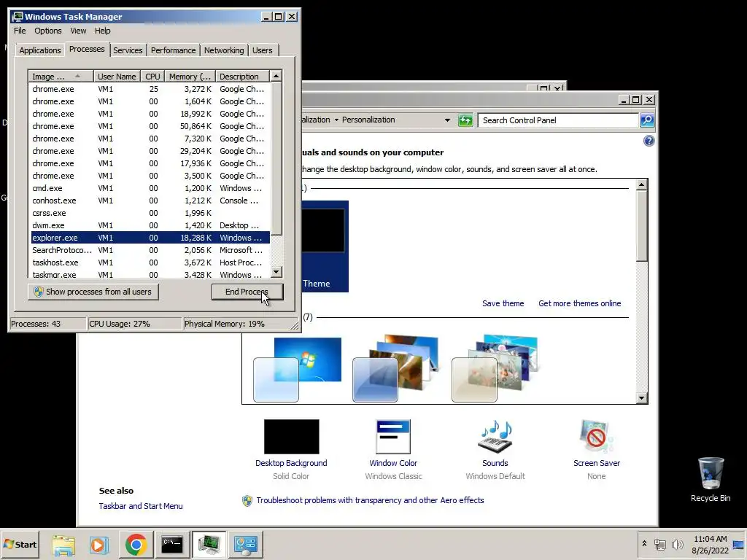Switch to the Applications tab
Image resolution: width=747 pixels, height=560 pixels.
(x=40, y=50)
